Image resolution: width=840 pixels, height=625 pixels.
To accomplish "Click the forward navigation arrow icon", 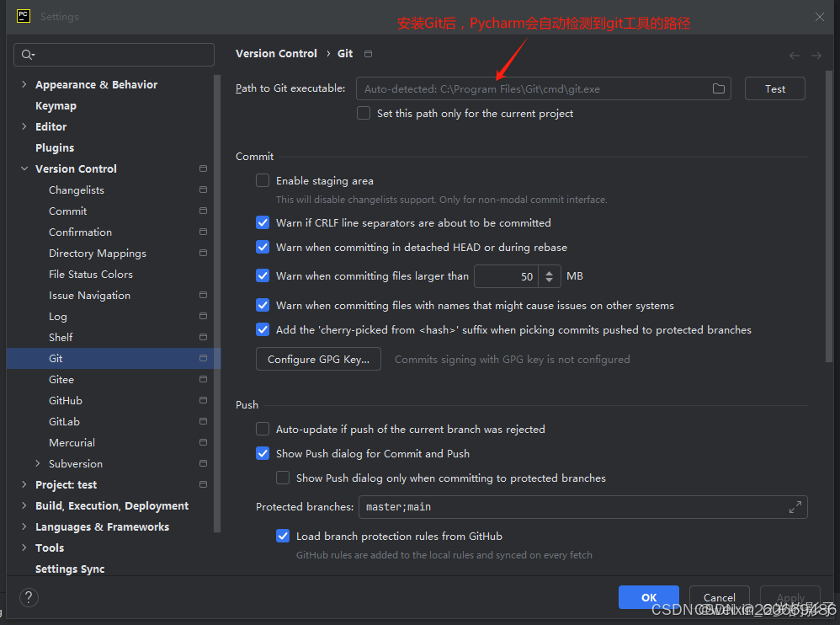I will tap(816, 56).
